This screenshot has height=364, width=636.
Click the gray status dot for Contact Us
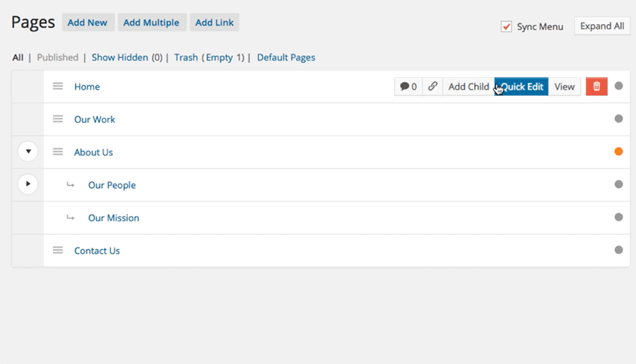[618, 249]
